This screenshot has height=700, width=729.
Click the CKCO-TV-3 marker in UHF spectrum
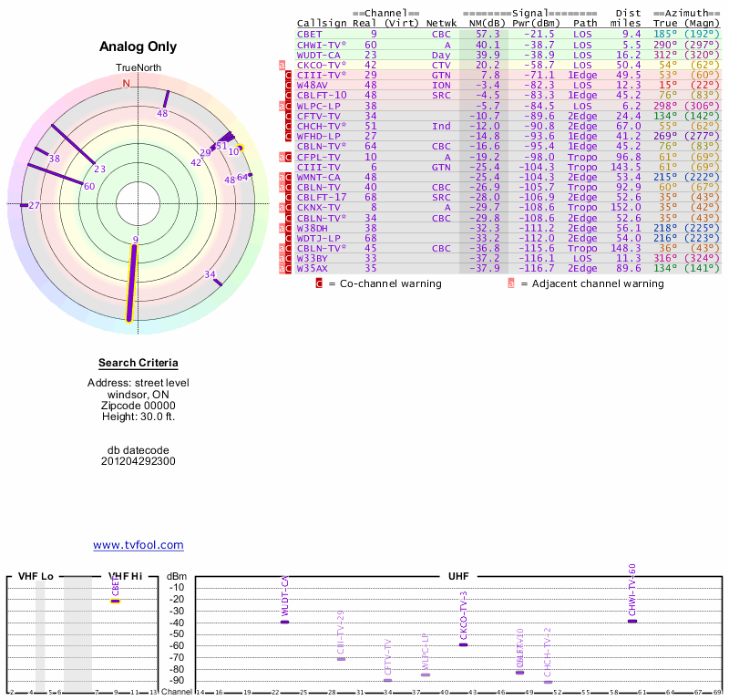click(463, 644)
